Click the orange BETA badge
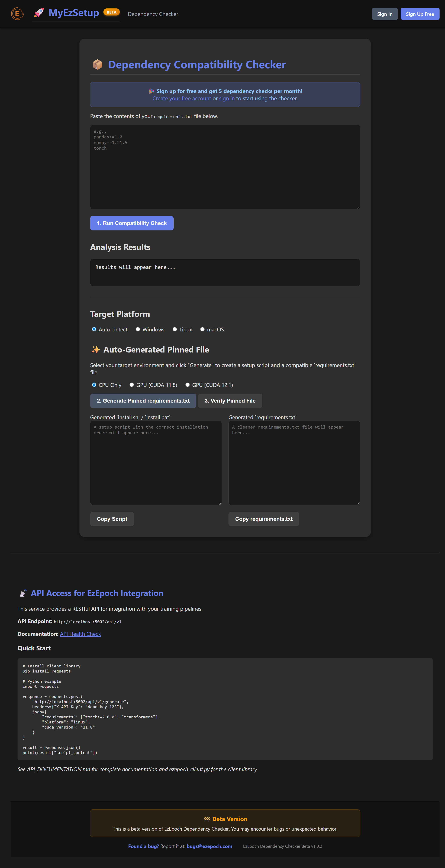Screen dimensions: 445x868 [111, 12]
